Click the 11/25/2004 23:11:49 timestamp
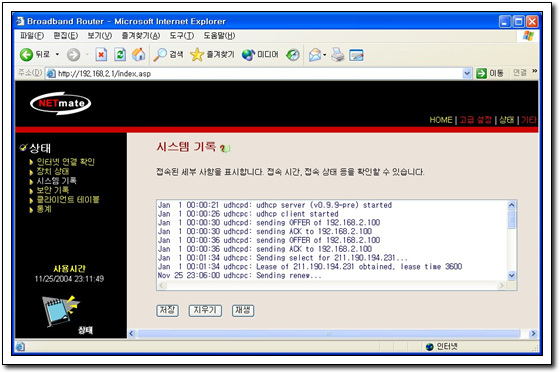560x373 pixels. 69,279
